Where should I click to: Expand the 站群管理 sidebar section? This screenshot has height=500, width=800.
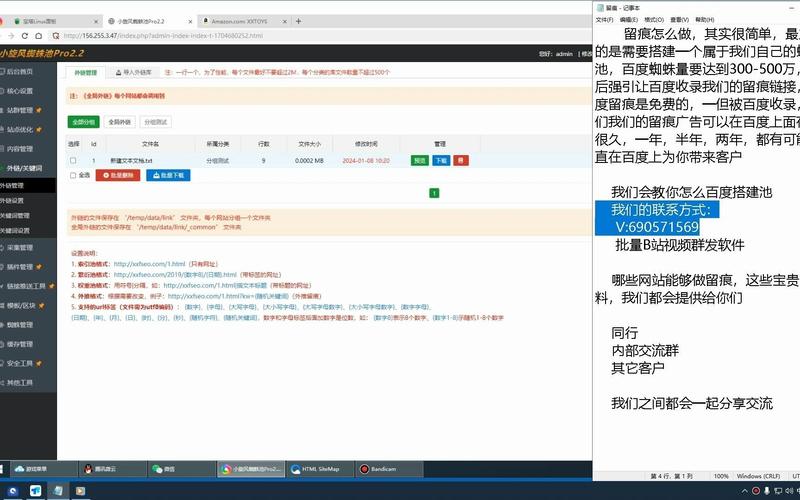20,110
